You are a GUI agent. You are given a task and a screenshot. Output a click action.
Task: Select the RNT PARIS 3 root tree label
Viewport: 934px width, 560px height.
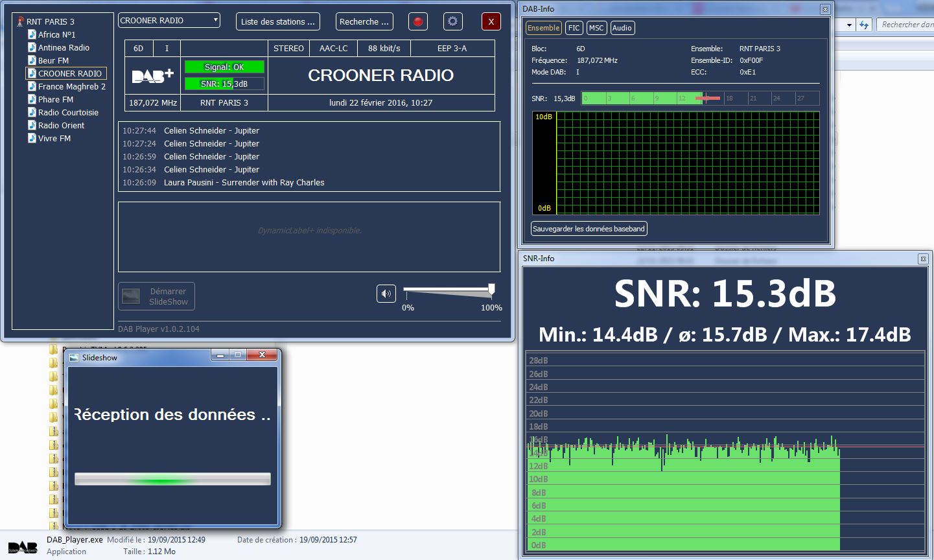(x=51, y=21)
